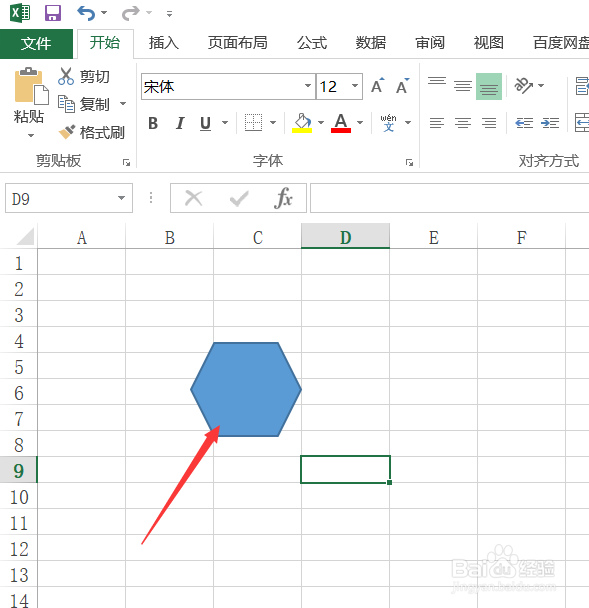The height and width of the screenshot is (608, 589).
Task: Switch to the 数据 Data tab
Action: 371,43
